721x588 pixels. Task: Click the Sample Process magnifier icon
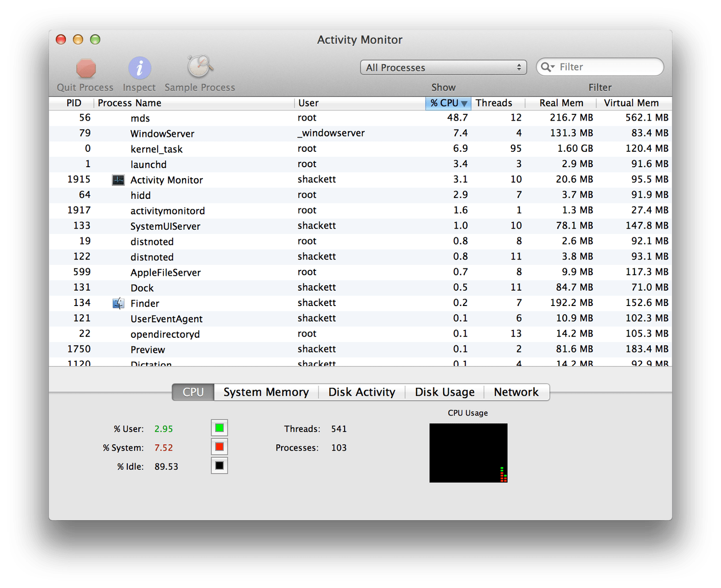click(200, 67)
